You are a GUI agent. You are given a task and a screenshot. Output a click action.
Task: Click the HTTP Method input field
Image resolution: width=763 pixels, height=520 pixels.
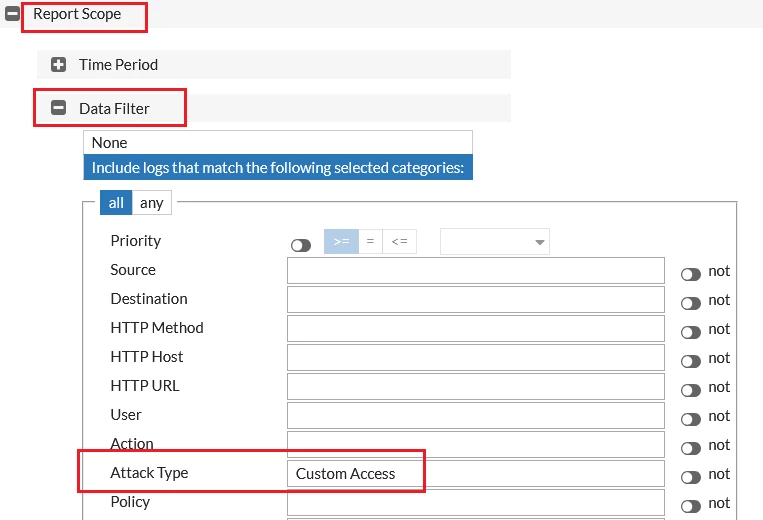(x=476, y=328)
